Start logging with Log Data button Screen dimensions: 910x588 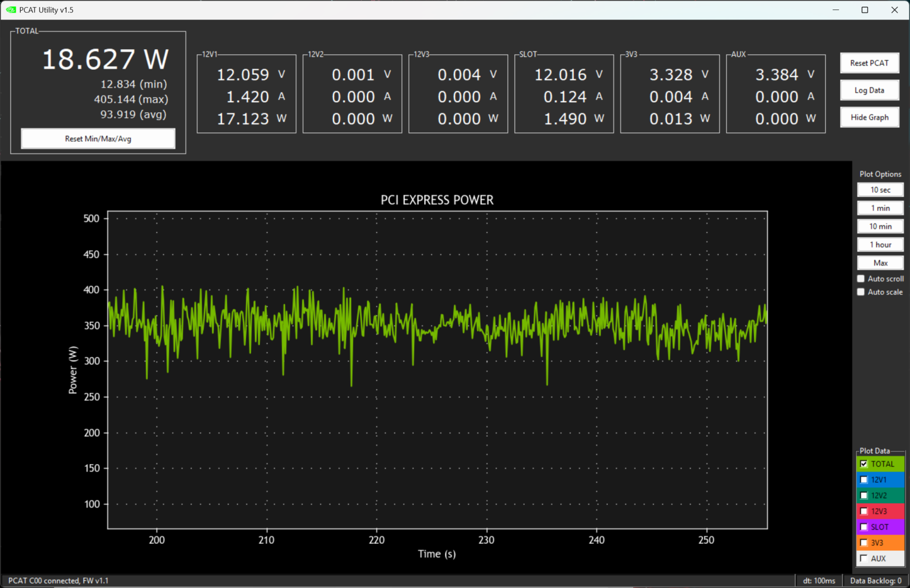pos(869,90)
